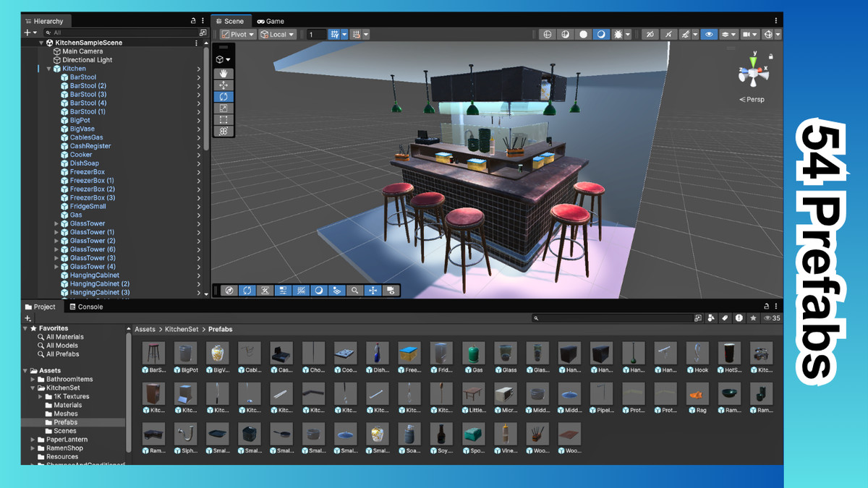Select the BigVase prefab thumbnail
Viewport: 868px width, 488px height.
(217, 353)
